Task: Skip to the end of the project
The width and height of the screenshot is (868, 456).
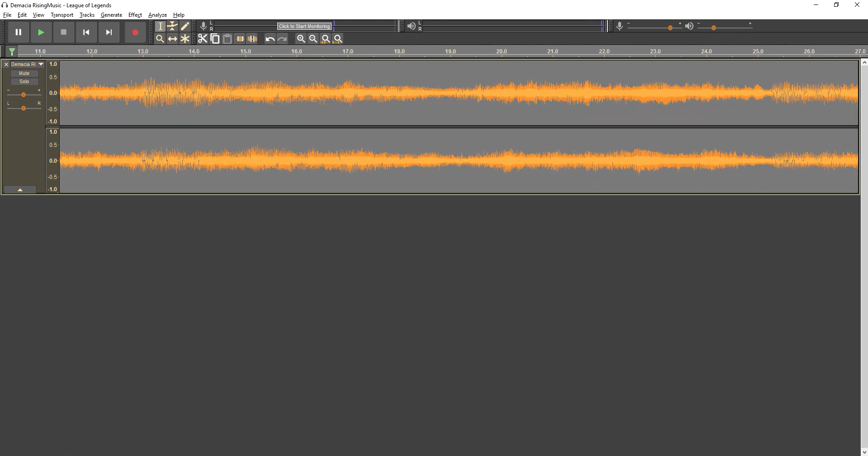Action: (109, 32)
